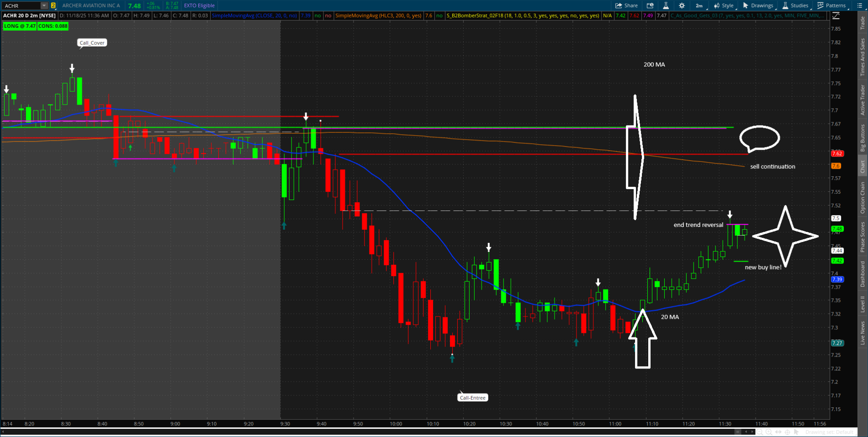Expand the Style dropdown menu

(x=724, y=5)
